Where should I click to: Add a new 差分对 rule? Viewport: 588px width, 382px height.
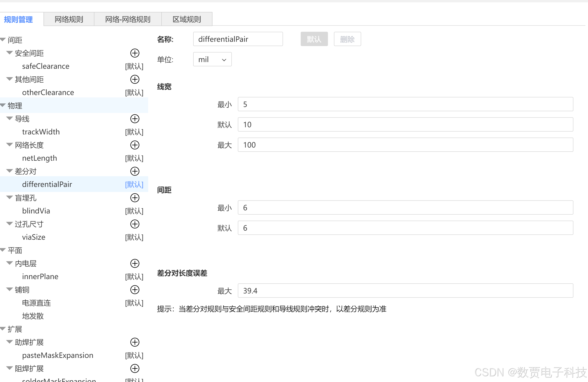point(135,171)
